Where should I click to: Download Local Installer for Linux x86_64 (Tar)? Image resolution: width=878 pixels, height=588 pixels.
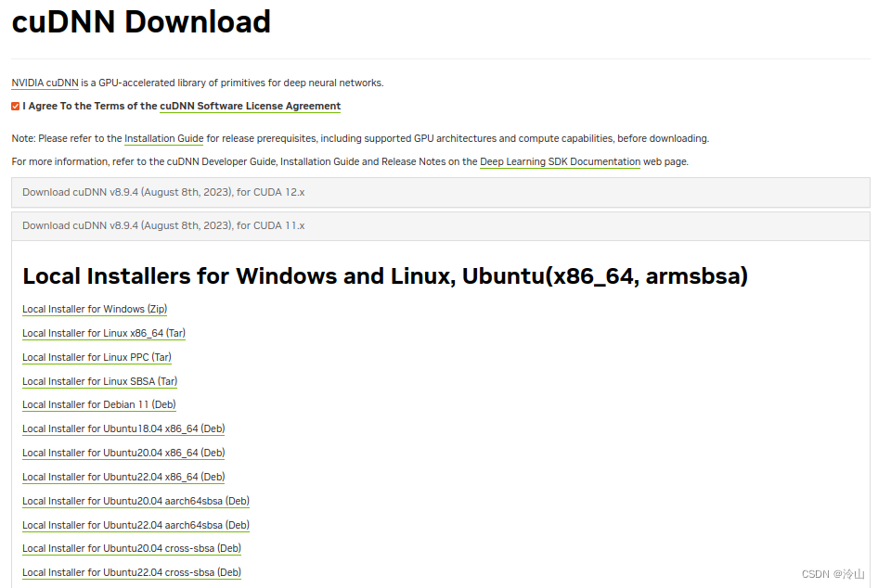[104, 334]
